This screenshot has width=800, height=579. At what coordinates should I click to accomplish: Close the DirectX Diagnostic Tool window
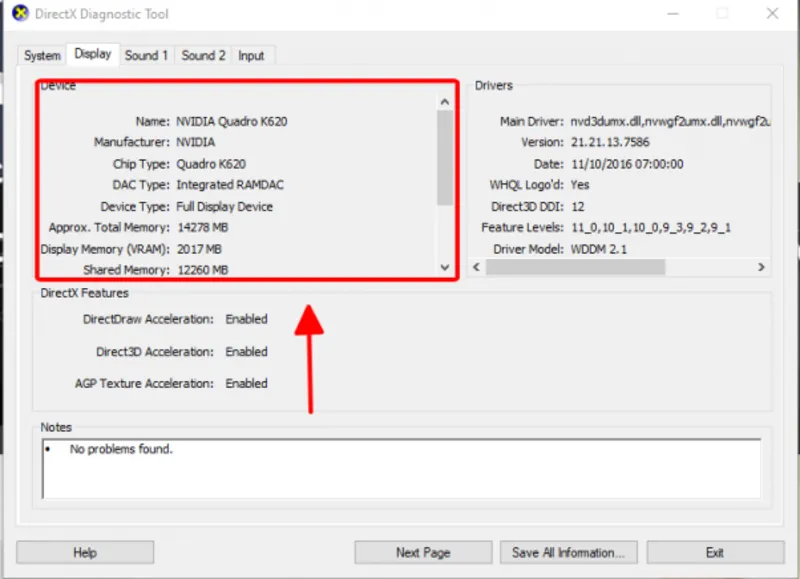coord(772,14)
